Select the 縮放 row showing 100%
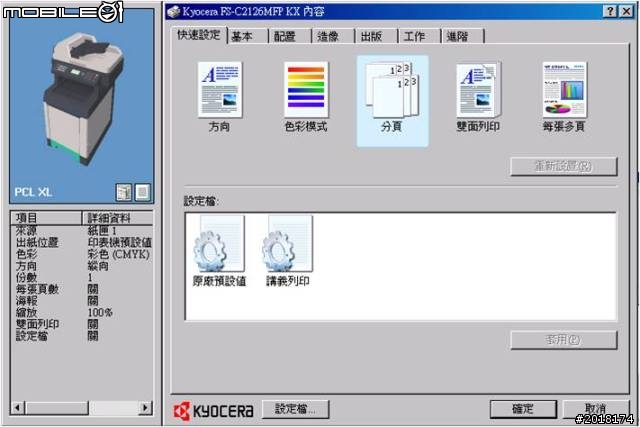The image size is (640, 427). pos(82,313)
